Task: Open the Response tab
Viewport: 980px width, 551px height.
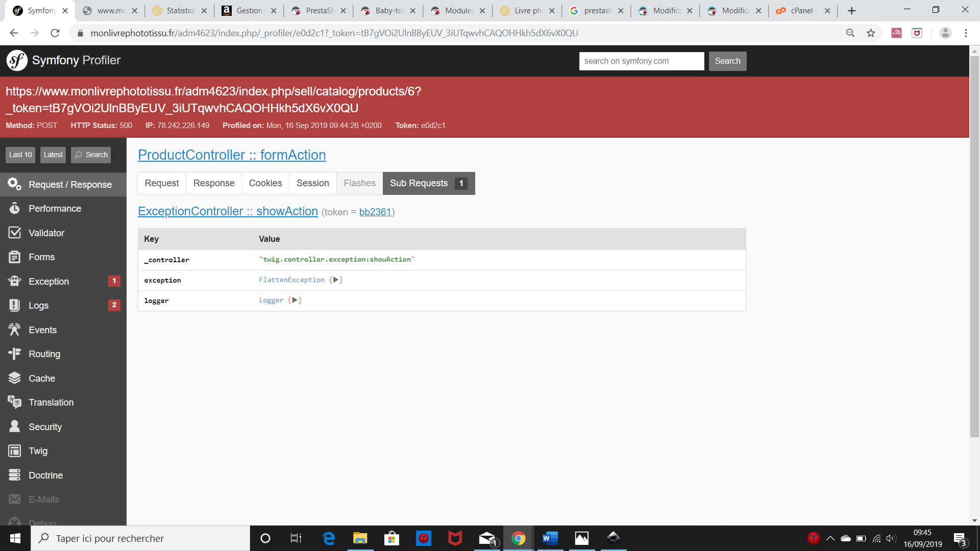Action: click(214, 183)
